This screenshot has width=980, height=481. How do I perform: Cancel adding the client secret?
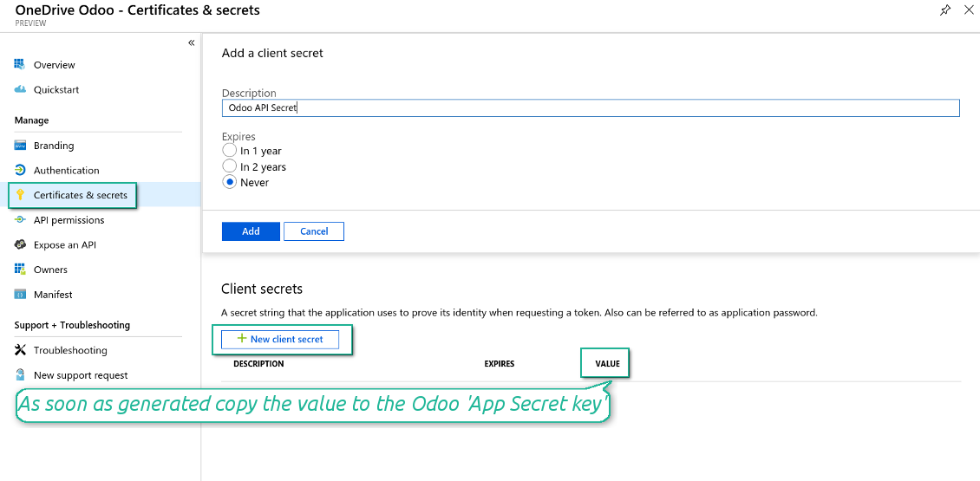click(314, 231)
